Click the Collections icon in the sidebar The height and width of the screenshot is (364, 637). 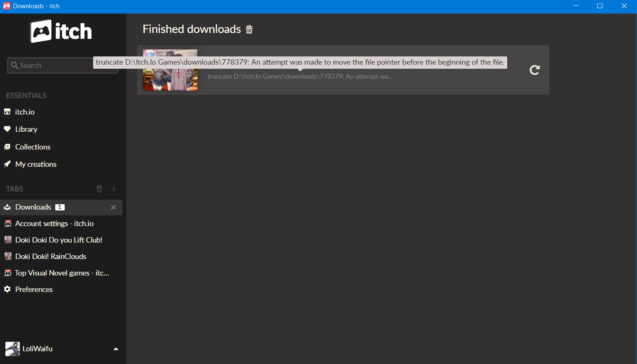[x=7, y=147]
